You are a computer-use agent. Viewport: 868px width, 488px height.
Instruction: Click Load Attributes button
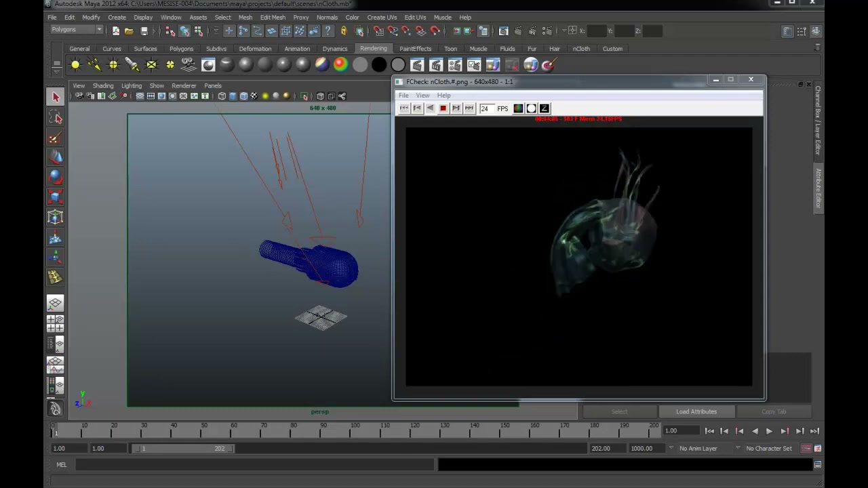click(x=696, y=411)
